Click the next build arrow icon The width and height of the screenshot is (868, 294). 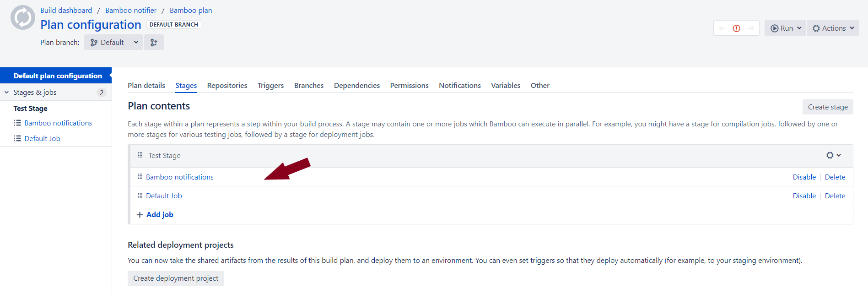pyautogui.click(x=751, y=28)
